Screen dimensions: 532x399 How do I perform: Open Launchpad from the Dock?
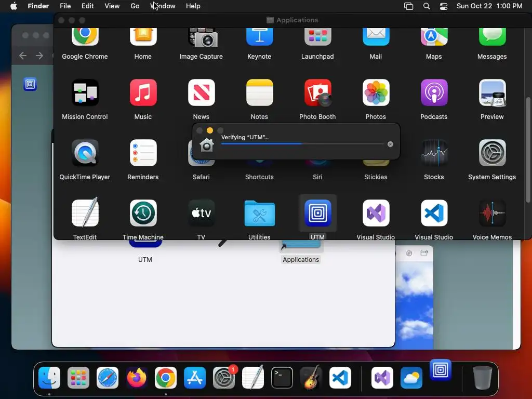coord(78,377)
